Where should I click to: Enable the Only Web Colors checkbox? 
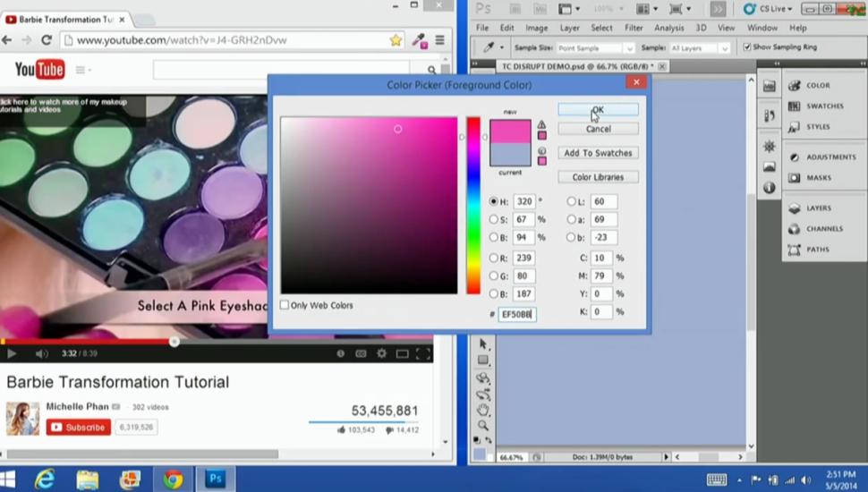[x=285, y=305]
